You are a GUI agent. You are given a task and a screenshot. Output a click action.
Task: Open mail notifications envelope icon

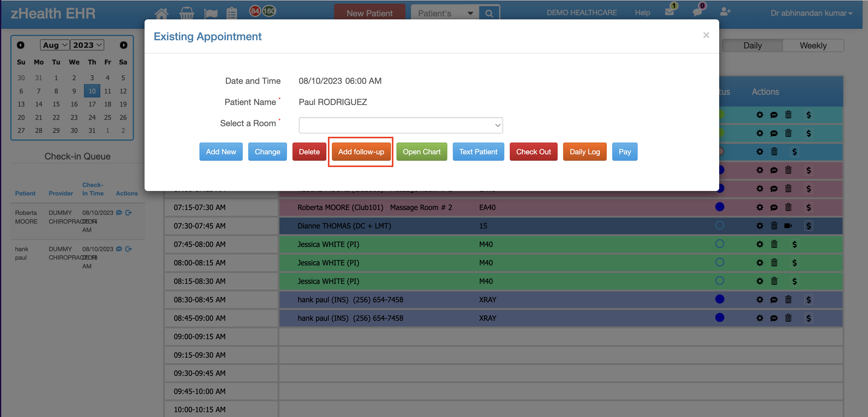pyautogui.click(x=669, y=12)
